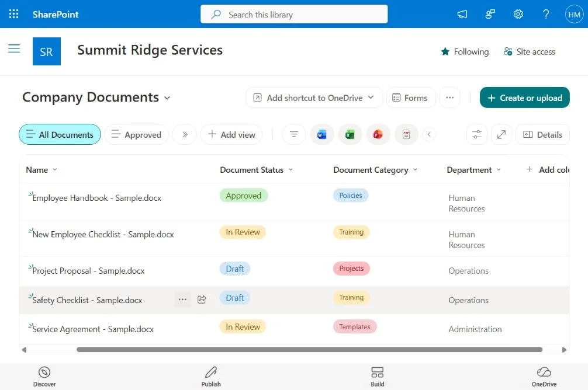
Task: Focus the Search this library box
Action: coord(294,14)
